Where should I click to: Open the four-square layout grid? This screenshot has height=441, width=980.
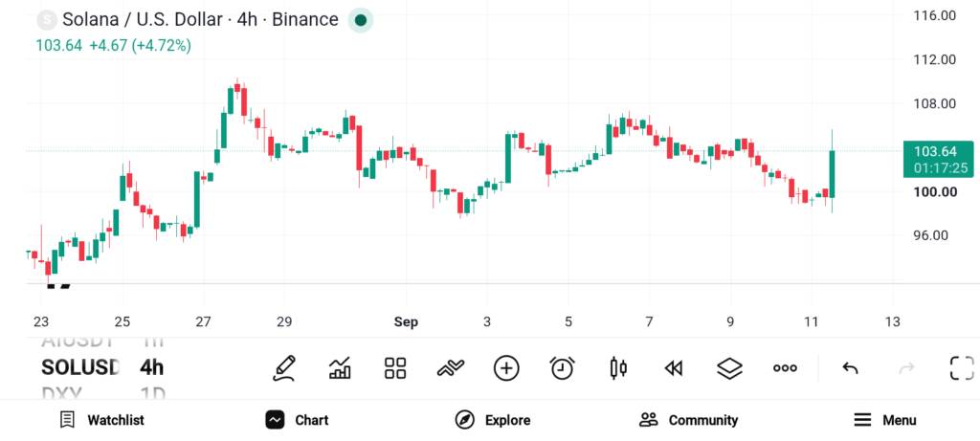tap(395, 368)
